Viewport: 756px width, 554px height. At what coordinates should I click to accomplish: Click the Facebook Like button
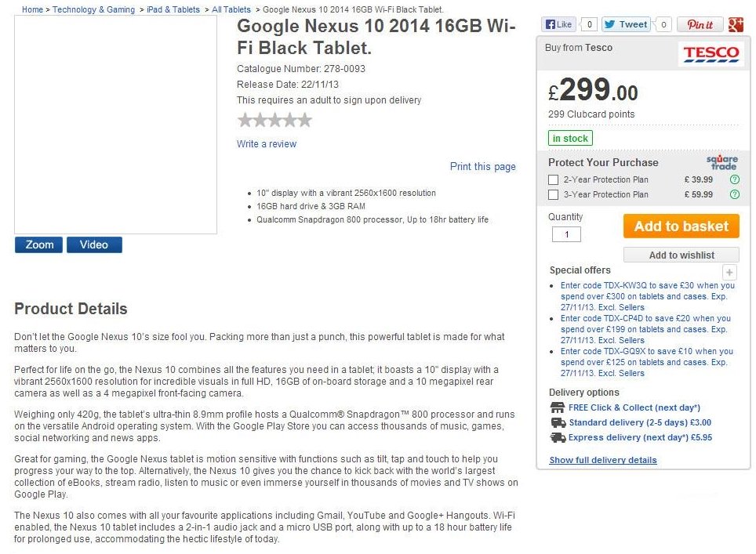(x=559, y=24)
